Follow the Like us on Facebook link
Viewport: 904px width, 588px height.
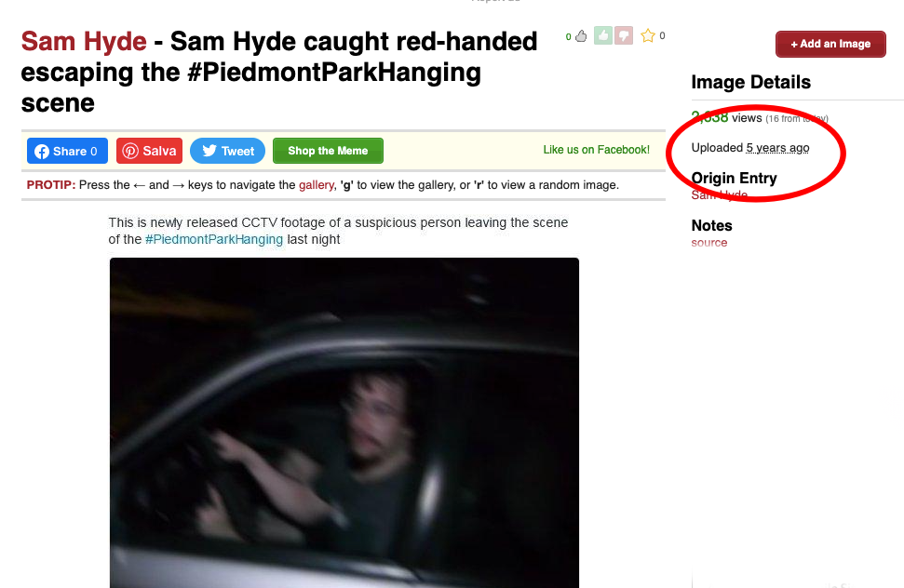(x=596, y=150)
